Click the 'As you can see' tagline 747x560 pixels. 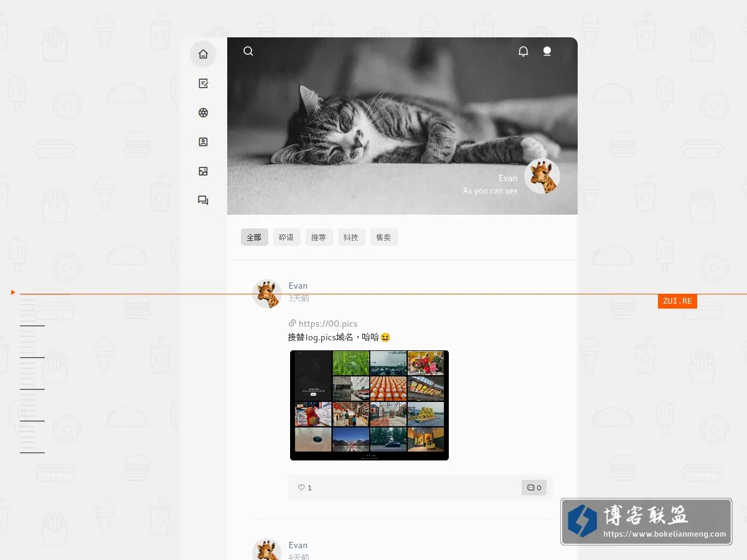pyautogui.click(x=490, y=191)
